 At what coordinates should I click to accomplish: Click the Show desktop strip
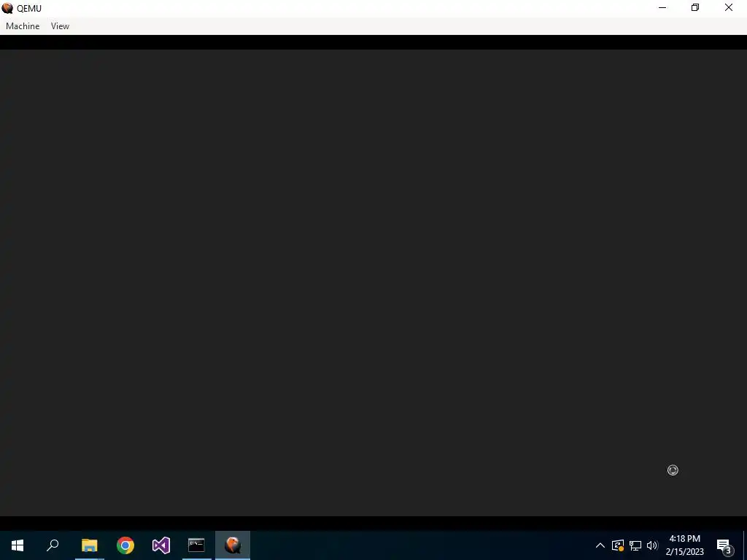pyautogui.click(x=745, y=545)
